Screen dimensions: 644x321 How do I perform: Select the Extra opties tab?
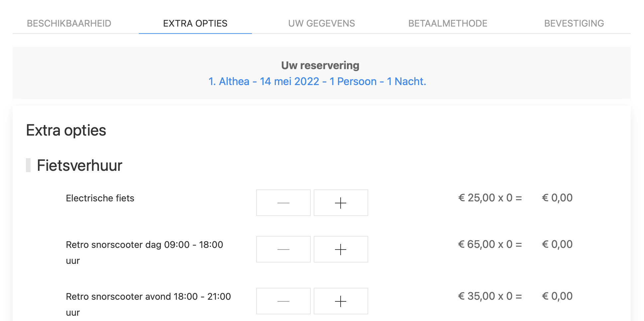pos(195,23)
